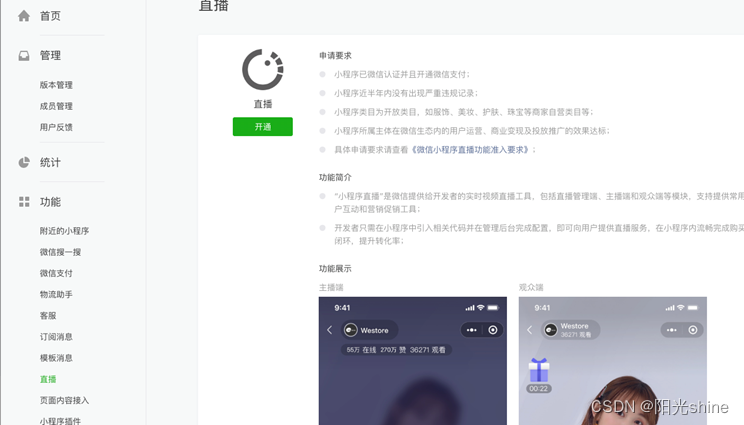The image size is (744, 425).
Task: Click the home icon beside 首页
Action: pyautogui.click(x=24, y=16)
